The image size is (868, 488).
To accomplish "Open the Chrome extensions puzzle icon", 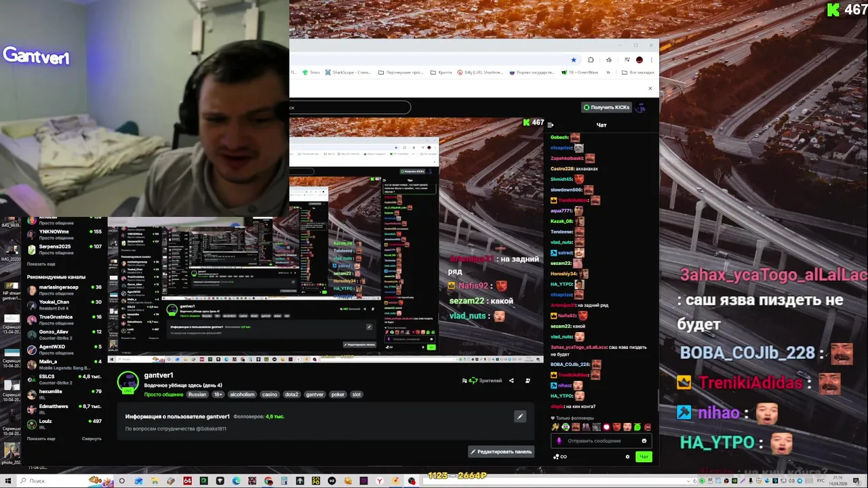I will pyautogui.click(x=591, y=60).
